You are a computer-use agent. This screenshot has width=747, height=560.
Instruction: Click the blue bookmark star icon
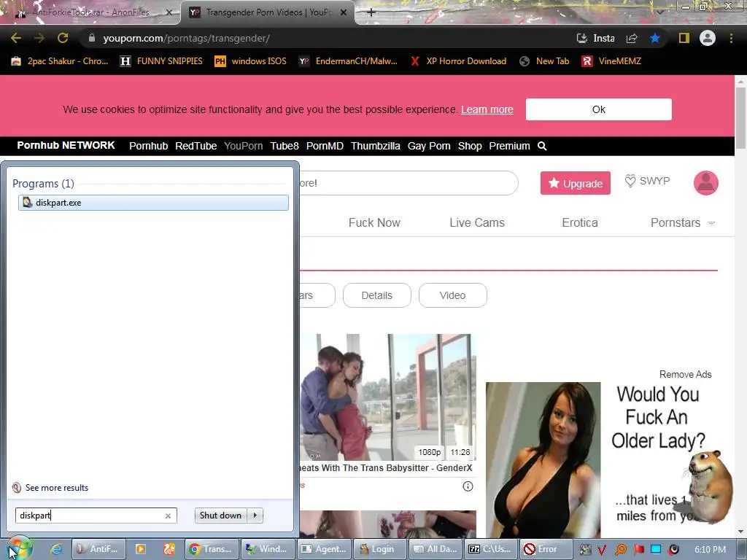[x=655, y=38]
